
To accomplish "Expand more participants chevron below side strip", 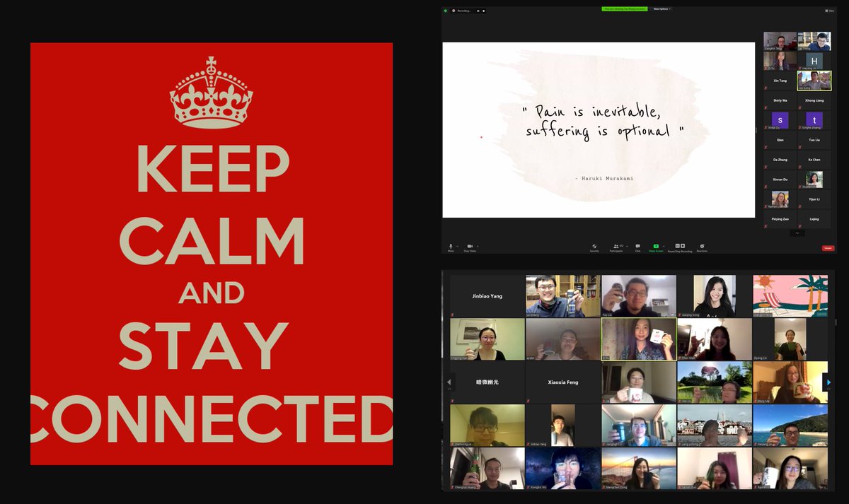I will pyautogui.click(x=797, y=233).
